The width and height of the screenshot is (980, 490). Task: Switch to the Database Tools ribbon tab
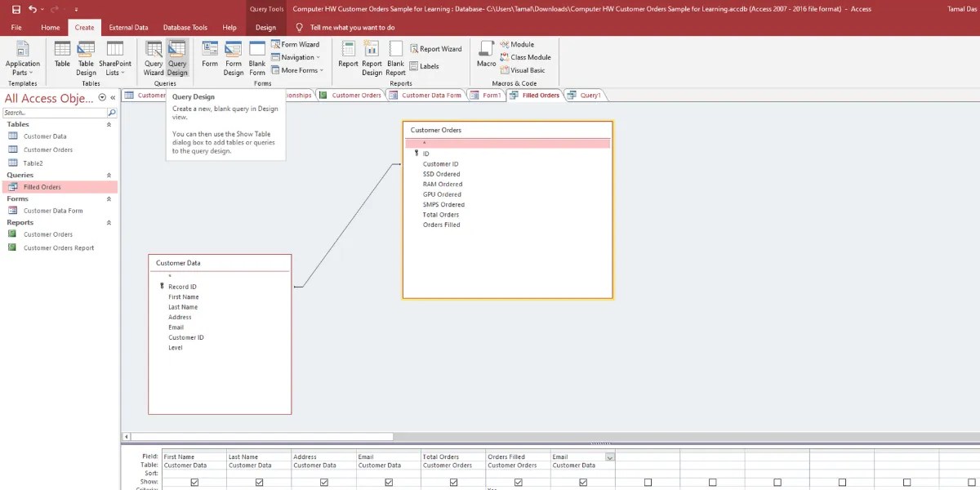tap(185, 26)
